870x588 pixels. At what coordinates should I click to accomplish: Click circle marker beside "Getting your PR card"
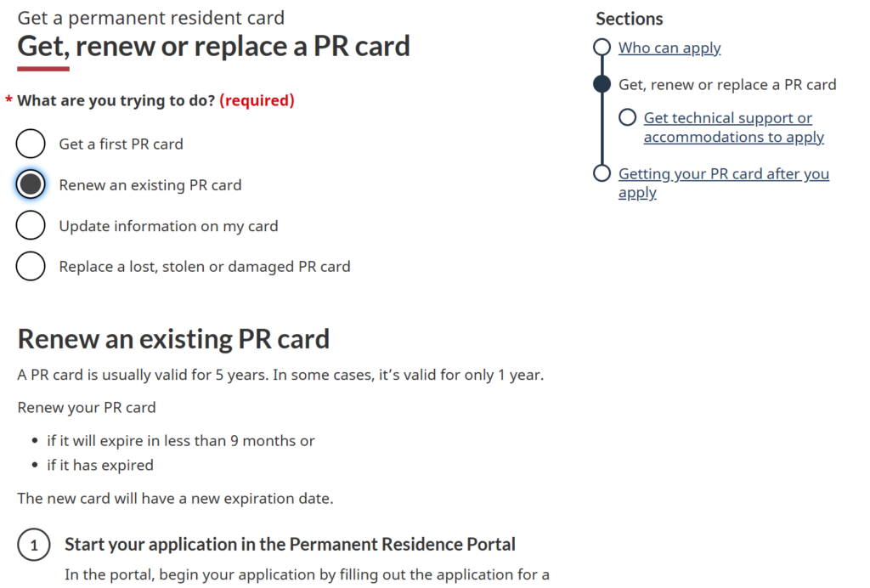pos(602,173)
